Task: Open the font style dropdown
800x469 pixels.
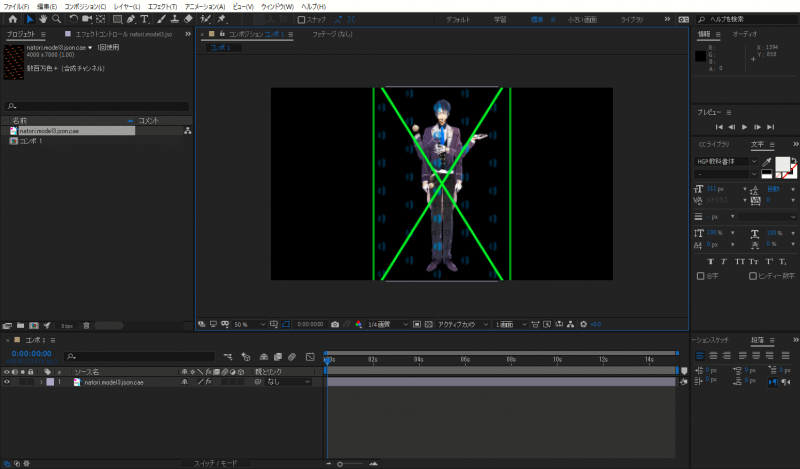Action: (727, 175)
